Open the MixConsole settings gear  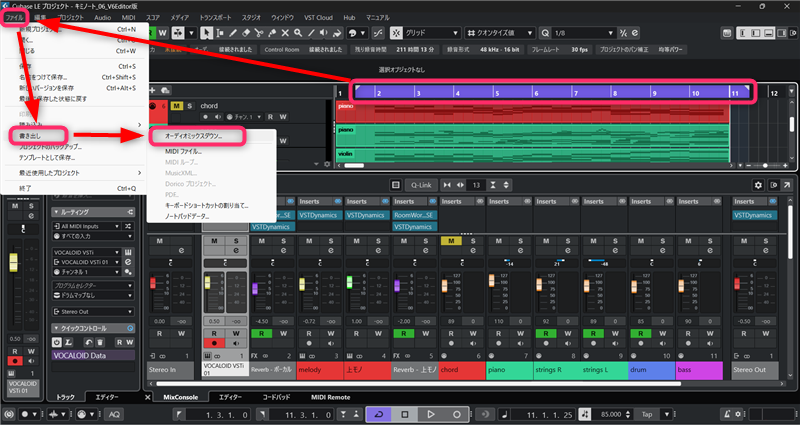click(758, 185)
